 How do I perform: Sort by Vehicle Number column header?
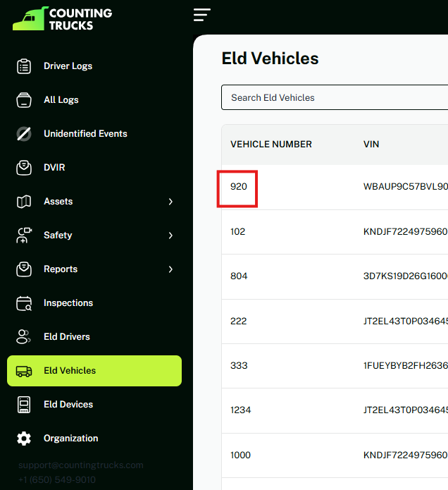271,145
